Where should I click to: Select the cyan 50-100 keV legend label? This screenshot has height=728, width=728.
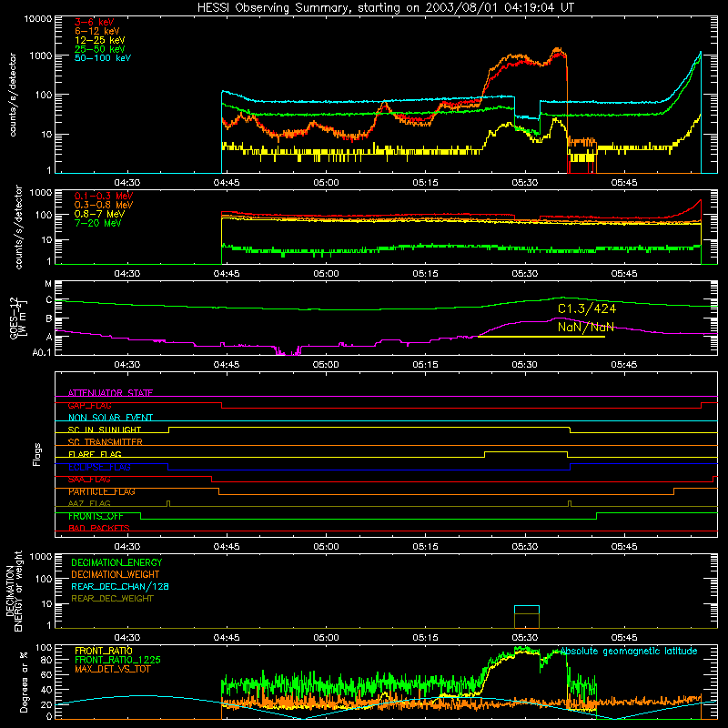tap(103, 58)
